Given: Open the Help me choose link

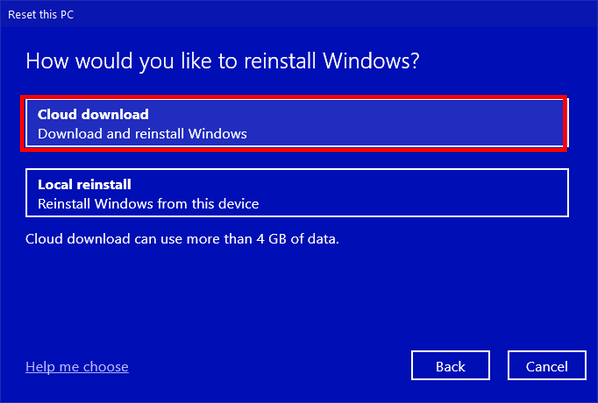Looking at the screenshot, I should pyautogui.click(x=77, y=367).
